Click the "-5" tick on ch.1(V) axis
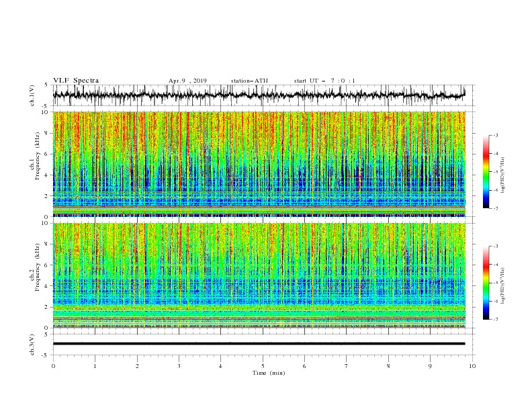 click(46, 106)
